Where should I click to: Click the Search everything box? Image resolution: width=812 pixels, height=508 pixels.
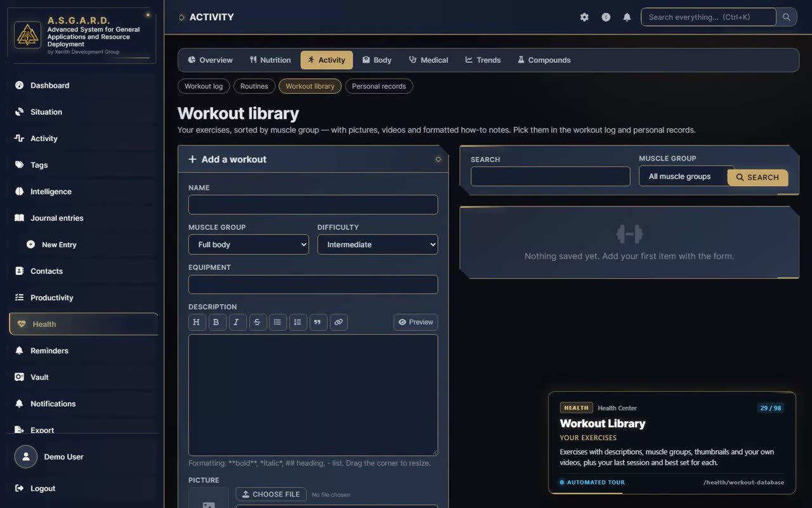(x=709, y=17)
